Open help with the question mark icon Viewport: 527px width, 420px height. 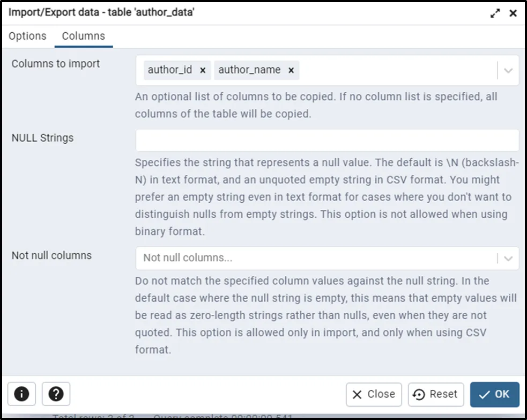(56, 394)
